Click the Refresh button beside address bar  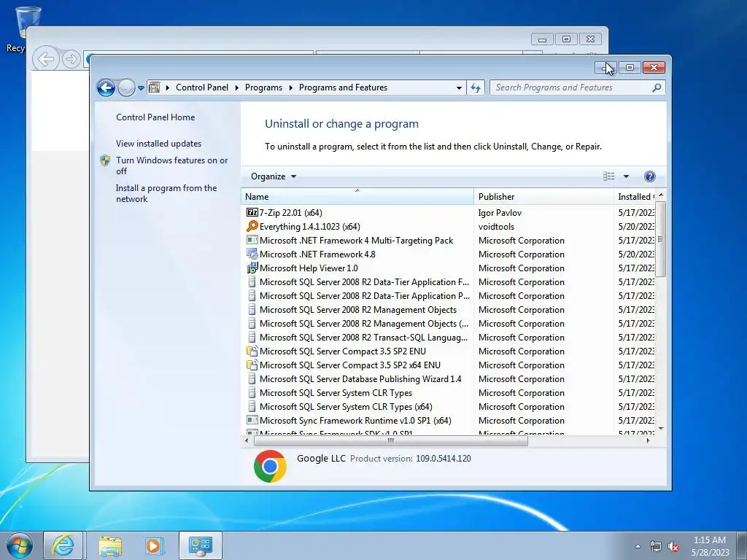476,87
